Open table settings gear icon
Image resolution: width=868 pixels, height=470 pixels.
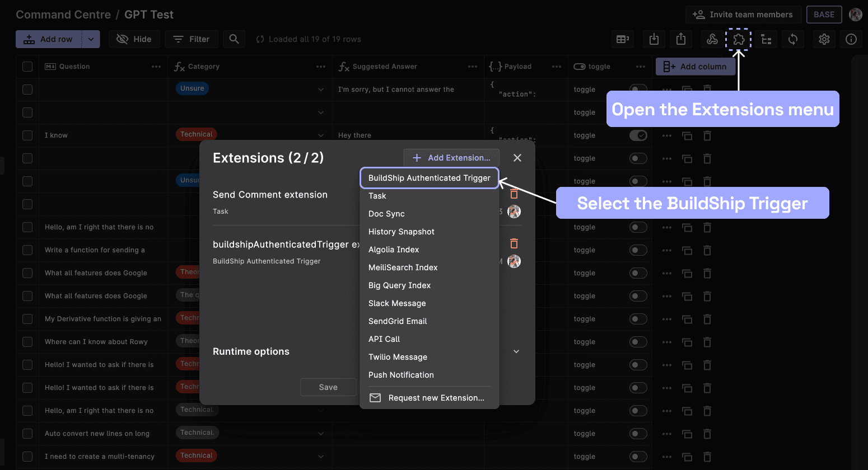pos(824,39)
